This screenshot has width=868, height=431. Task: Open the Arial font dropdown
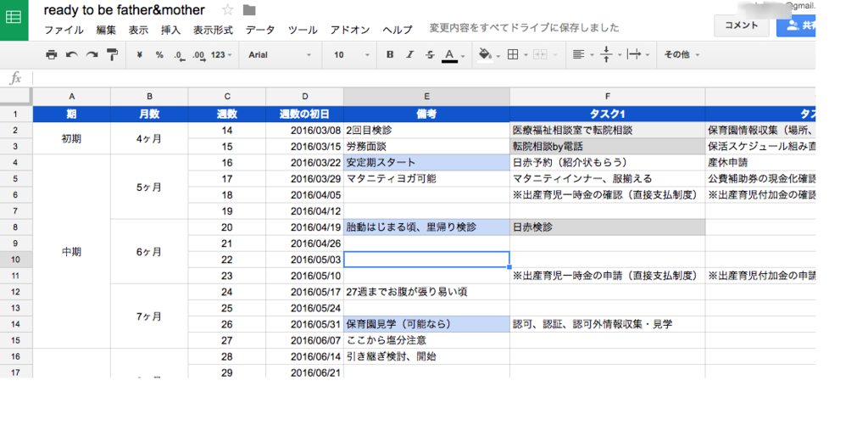pos(280,54)
